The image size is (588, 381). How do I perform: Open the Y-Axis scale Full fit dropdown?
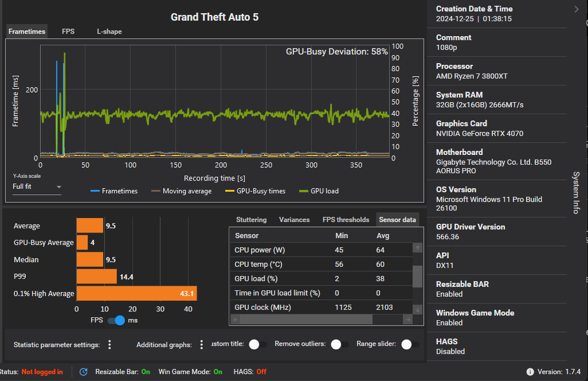pyautogui.click(x=37, y=186)
